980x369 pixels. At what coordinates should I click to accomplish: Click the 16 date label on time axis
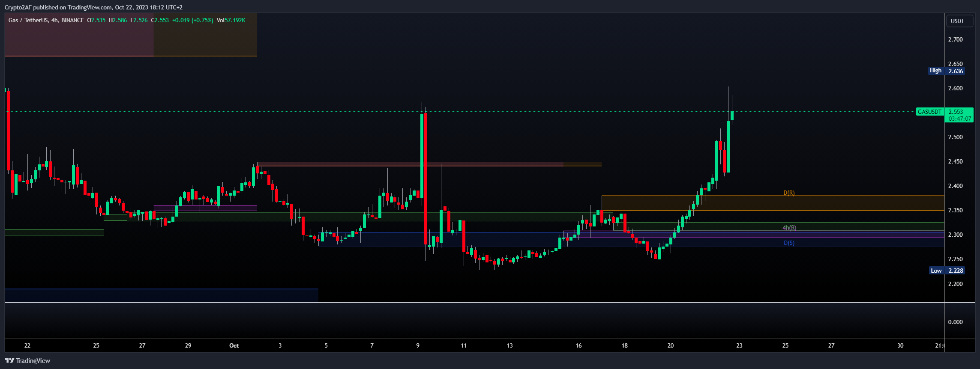(578, 345)
